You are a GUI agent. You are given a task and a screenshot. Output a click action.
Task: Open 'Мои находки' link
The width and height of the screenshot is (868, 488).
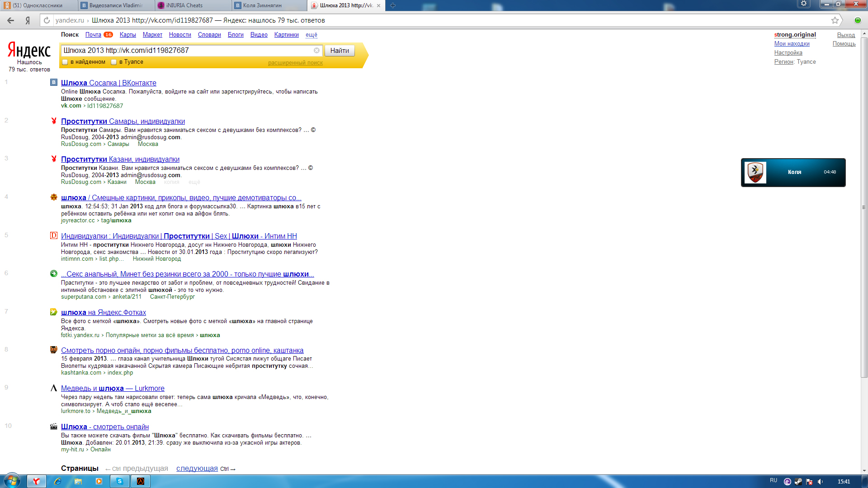(792, 44)
